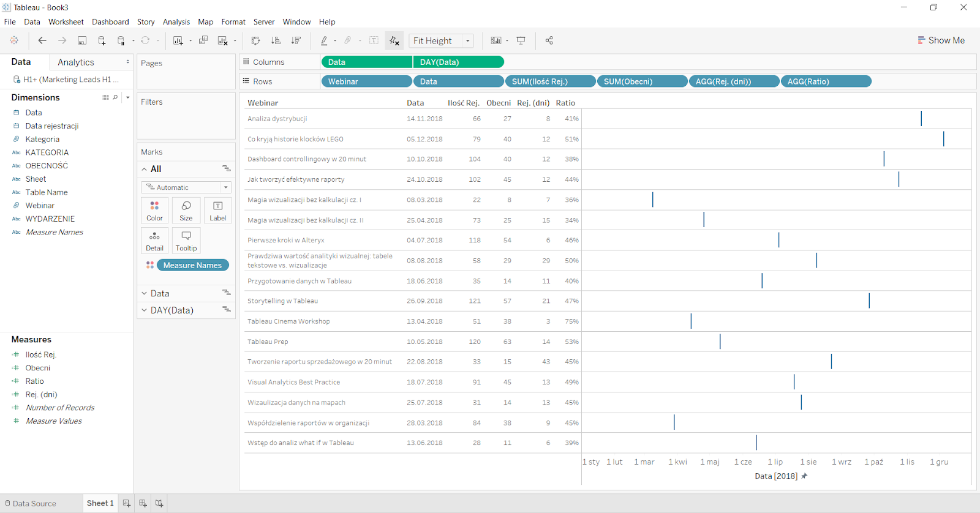Click the Swap rows and columns icon
The width and height of the screenshot is (980, 513).
(x=255, y=40)
